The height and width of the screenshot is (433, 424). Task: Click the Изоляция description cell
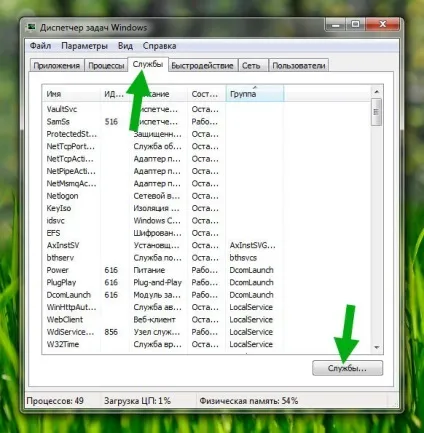[x=156, y=208]
